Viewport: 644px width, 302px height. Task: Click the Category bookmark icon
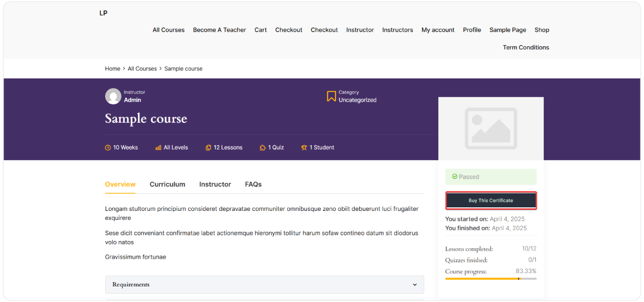[x=331, y=96]
